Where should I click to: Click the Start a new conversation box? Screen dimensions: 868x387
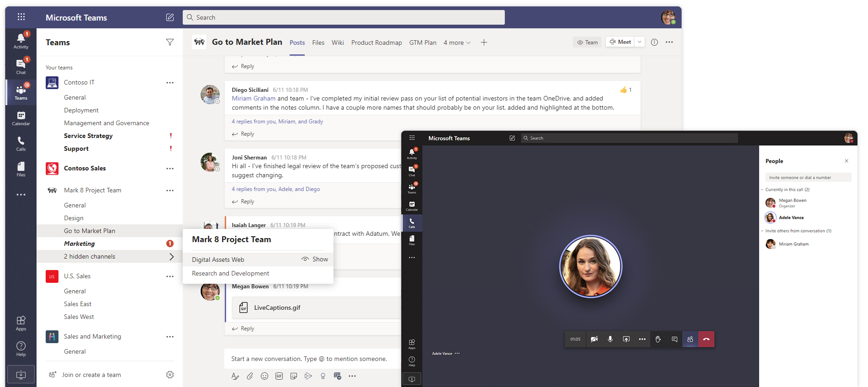point(313,359)
